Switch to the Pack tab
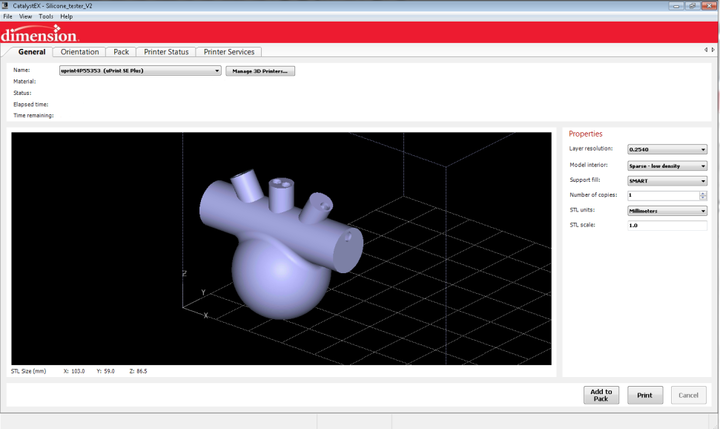The width and height of the screenshot is (720, 429). point(121,52)
